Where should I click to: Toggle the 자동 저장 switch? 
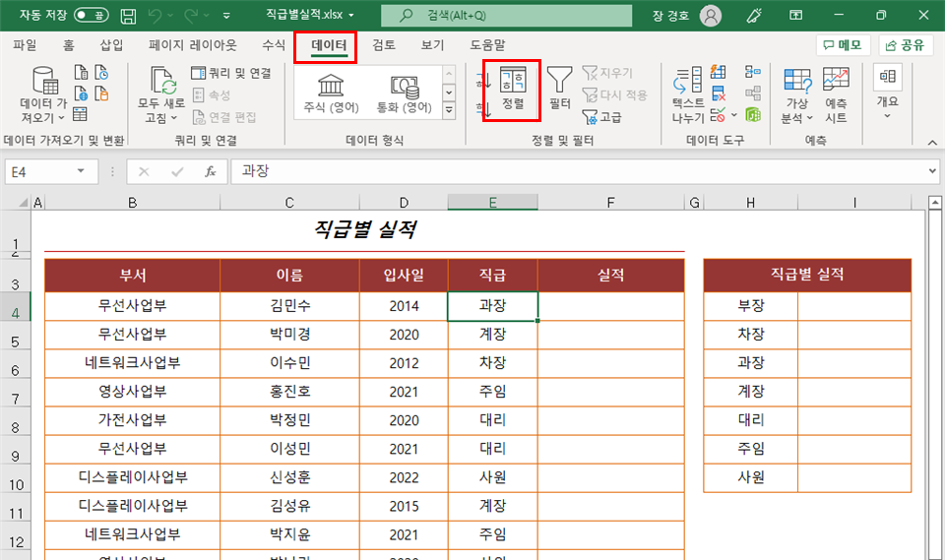point(91,15)
